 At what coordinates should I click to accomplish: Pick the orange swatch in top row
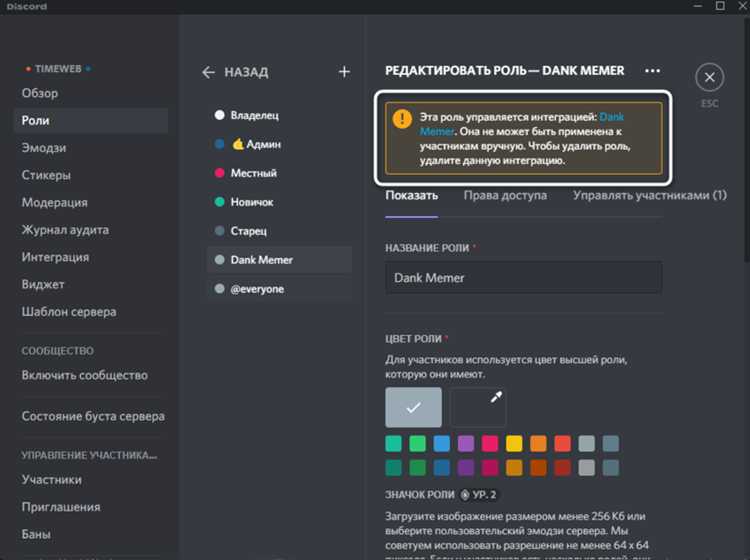pos(538,443)
